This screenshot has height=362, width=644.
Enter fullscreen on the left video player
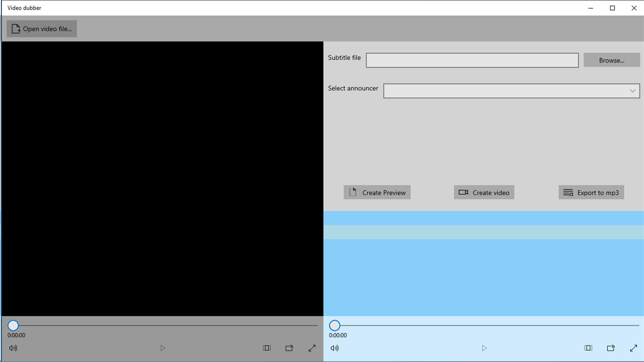(312, 348)
